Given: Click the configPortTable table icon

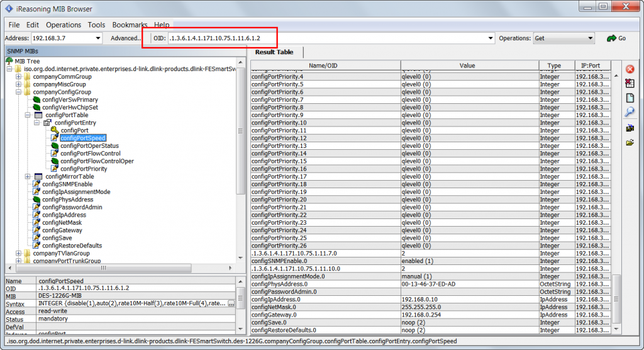Looking at the screenshot, I should (38, 115).
